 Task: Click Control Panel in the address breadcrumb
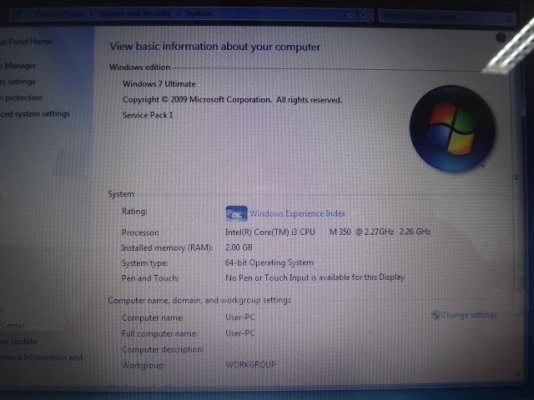click(60, 14)
